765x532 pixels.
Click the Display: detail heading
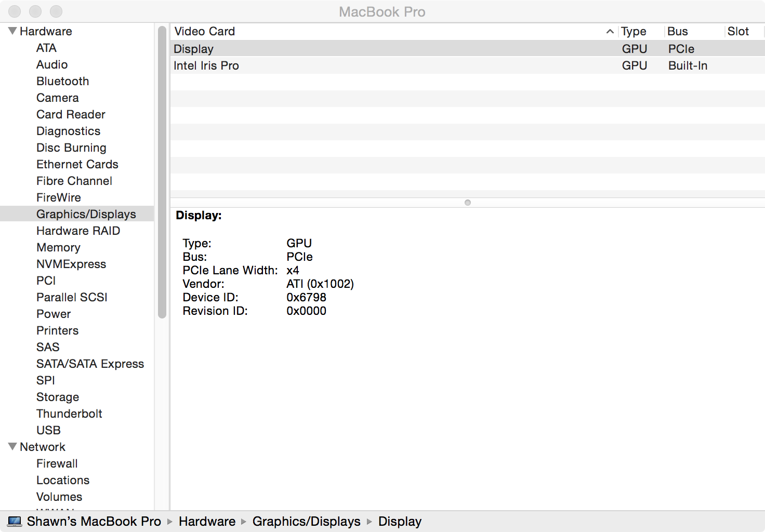click(199, 215)
